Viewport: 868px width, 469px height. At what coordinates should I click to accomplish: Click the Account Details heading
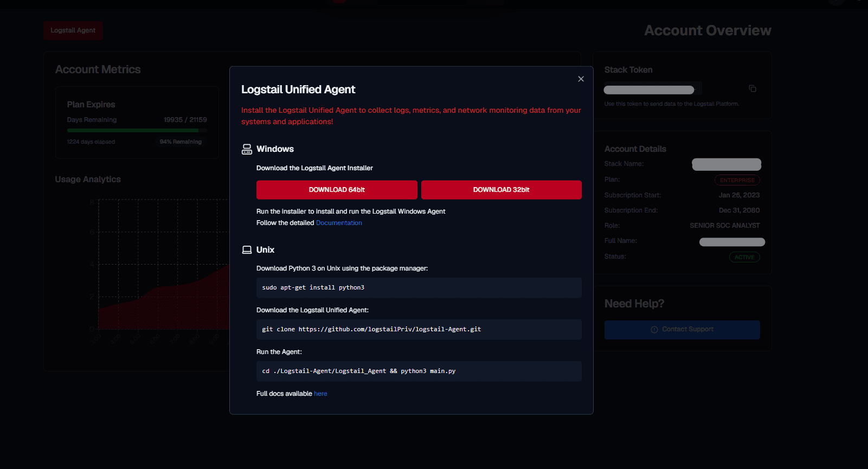[635, 149]
